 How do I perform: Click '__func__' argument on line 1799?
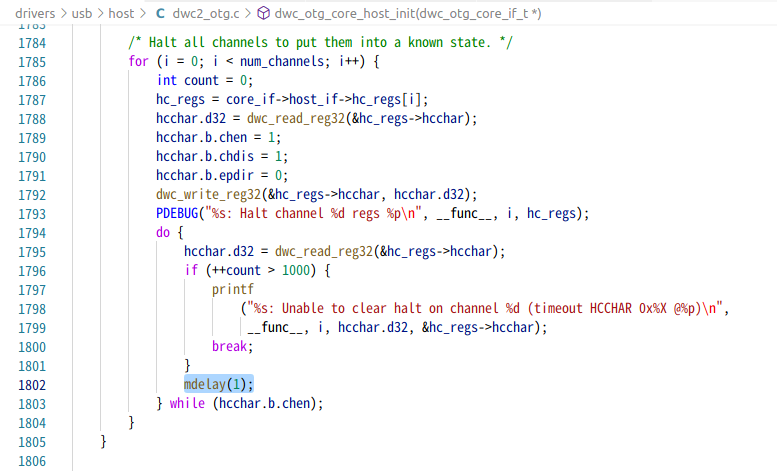(275, 327)
